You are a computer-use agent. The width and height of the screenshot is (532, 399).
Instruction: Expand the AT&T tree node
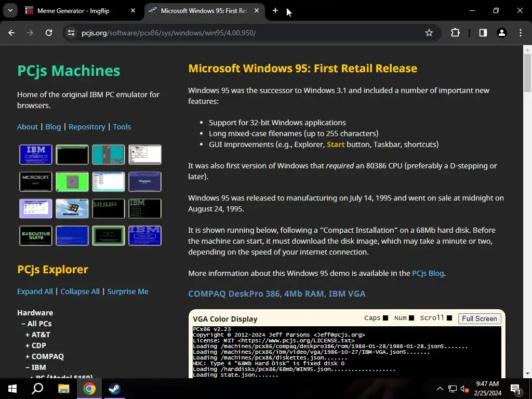pyautogui.click(x=37, y=335)
